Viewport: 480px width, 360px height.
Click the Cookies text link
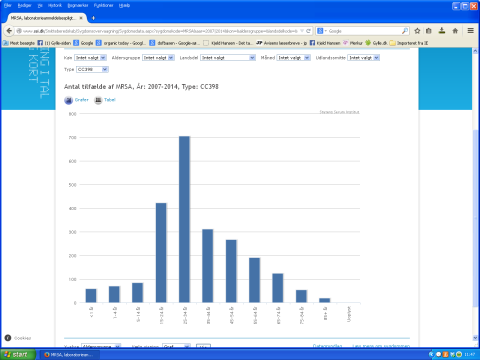23,338
